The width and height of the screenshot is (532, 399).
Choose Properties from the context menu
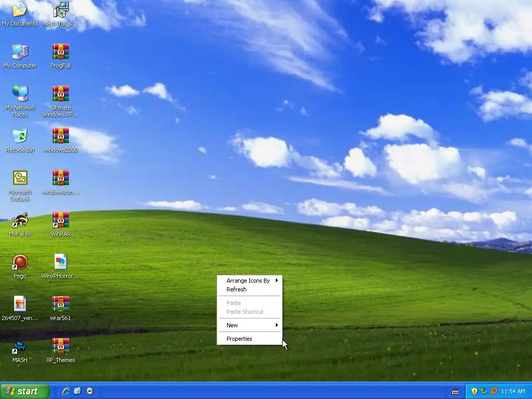(249, 339)
